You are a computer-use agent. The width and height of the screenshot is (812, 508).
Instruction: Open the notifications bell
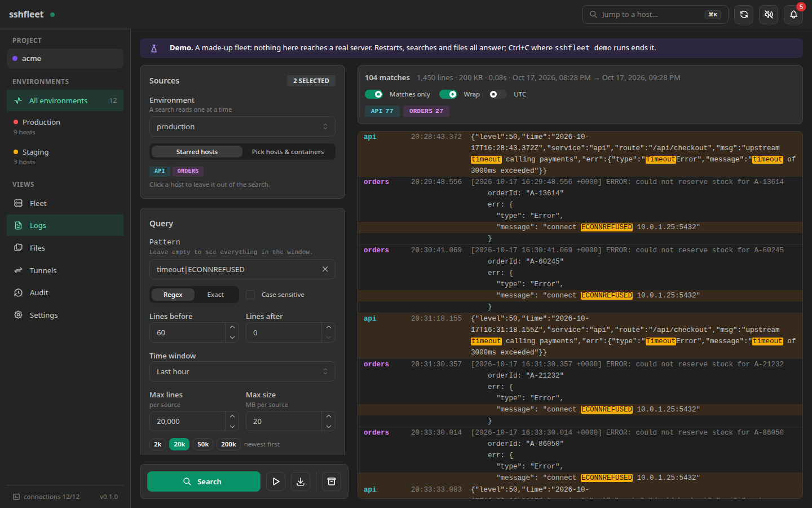point(793,15)
